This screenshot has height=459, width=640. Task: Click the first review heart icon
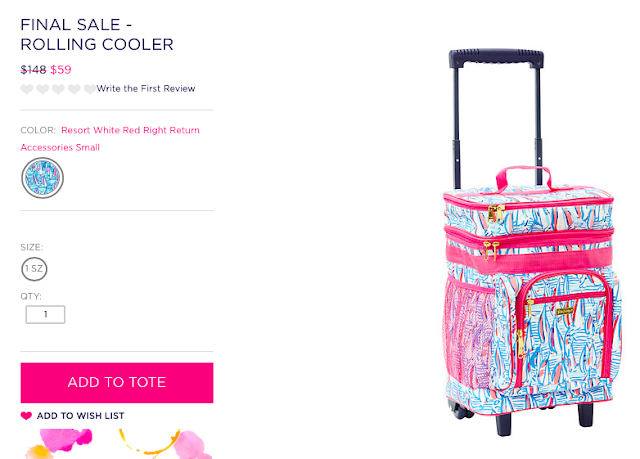click(27, 89)
